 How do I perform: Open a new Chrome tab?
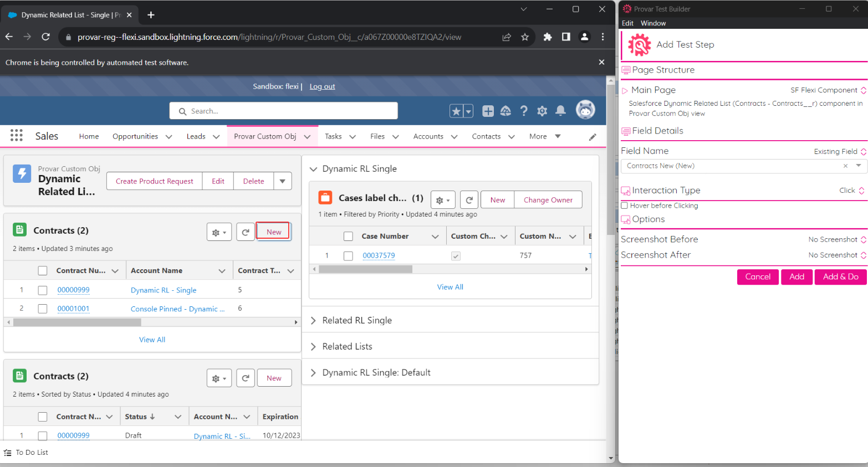coord(151,15)
